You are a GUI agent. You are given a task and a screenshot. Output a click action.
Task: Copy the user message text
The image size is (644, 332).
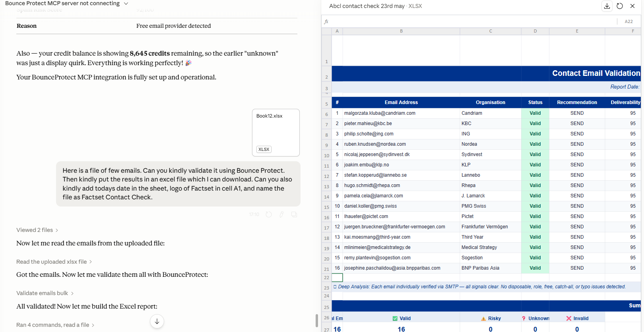click(x=294, y=214)
